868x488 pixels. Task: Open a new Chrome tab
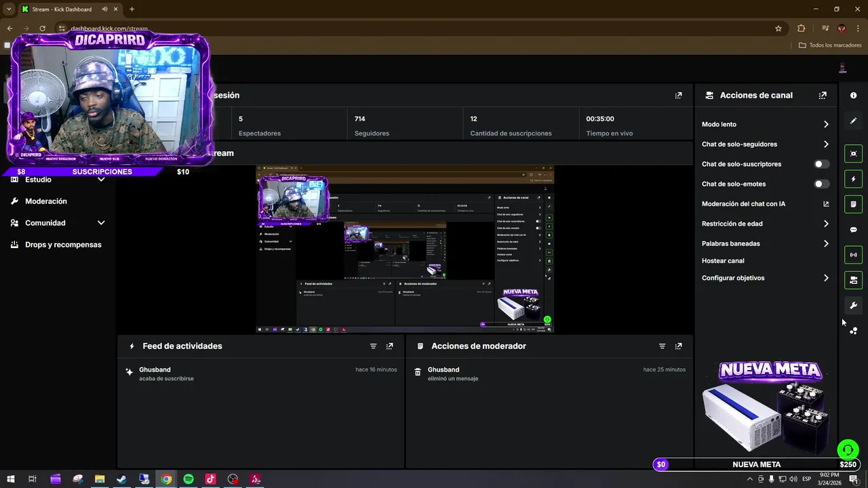point(132,9)
